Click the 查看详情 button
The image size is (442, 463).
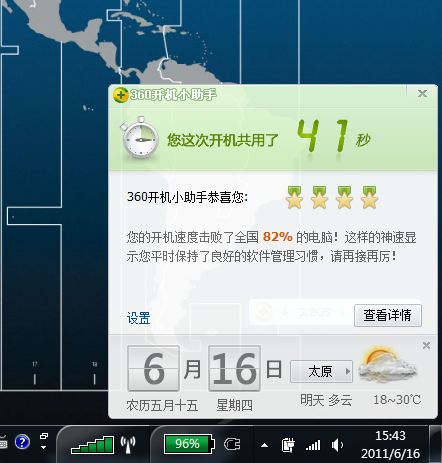[388, 315]
